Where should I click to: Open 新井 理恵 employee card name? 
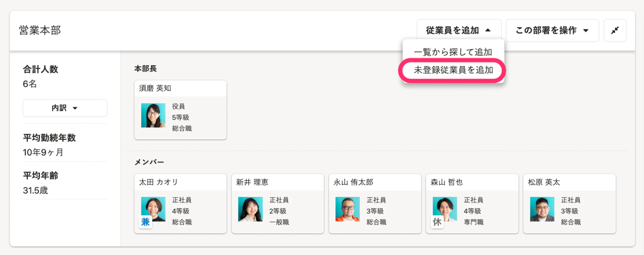(x=252, y=182)
